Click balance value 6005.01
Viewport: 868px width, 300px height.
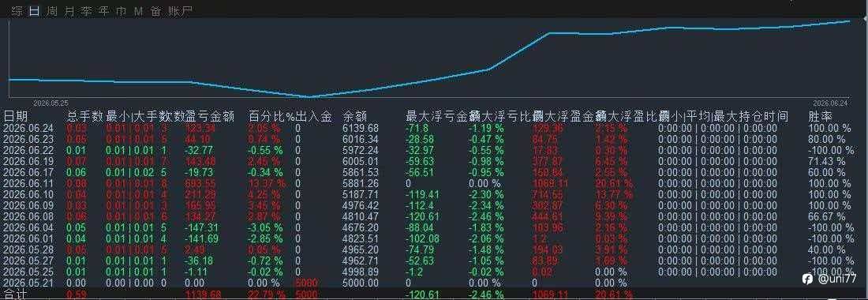361,161
